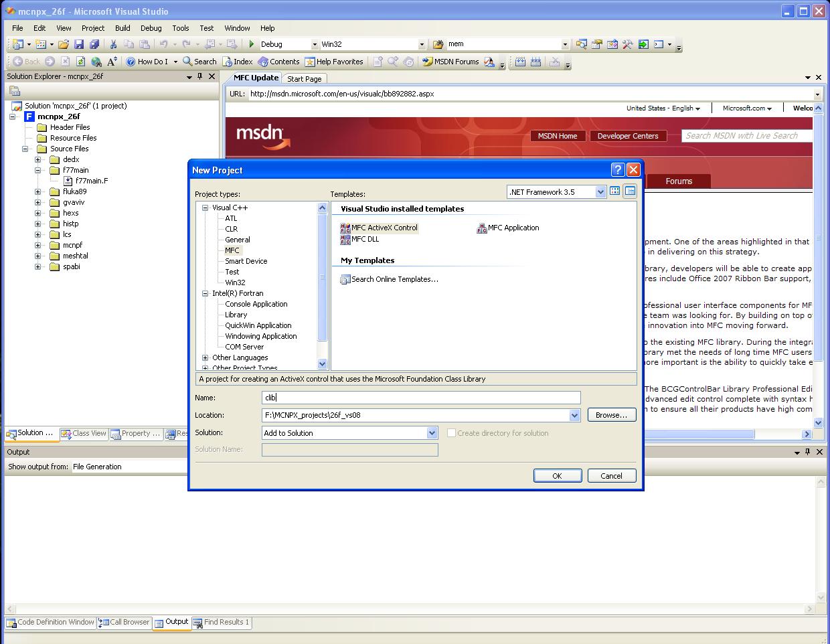830x644 pixels.
Task: Pin the Solution Explorer panel with auto-hide pushpin
Action: click(199, 76)
